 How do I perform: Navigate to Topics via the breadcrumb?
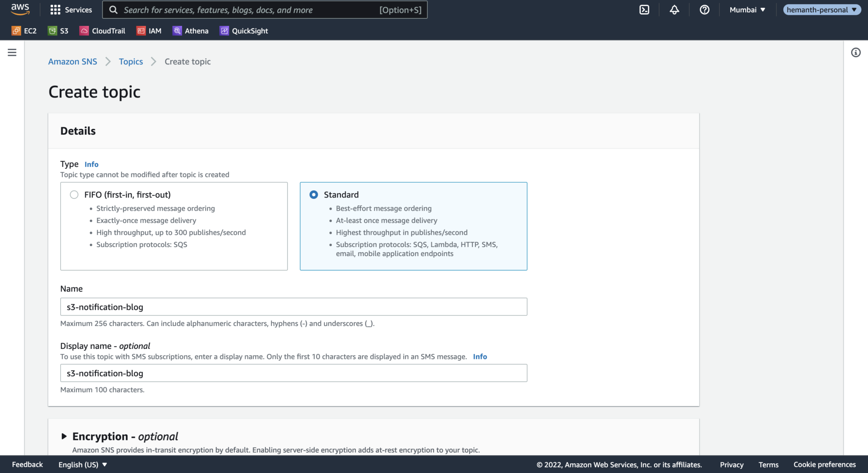pos(131,61)
